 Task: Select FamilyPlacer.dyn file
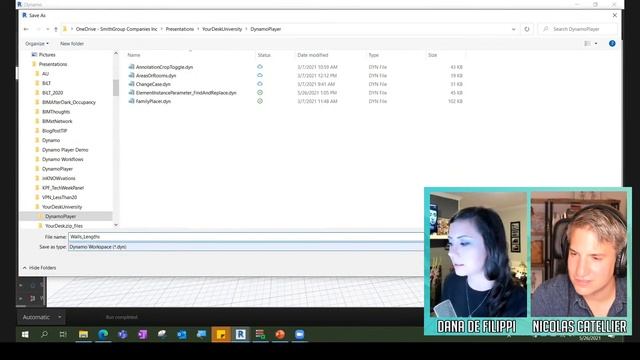point(153,101)
